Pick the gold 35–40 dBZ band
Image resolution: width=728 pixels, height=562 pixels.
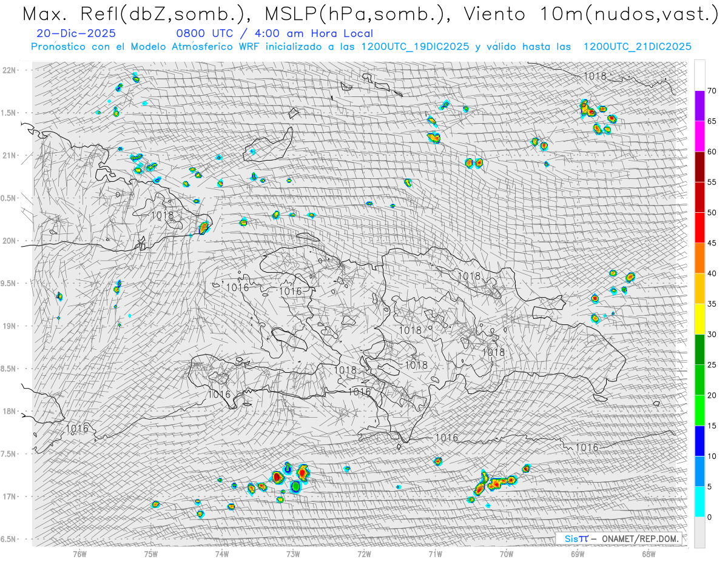click(699, 289)
